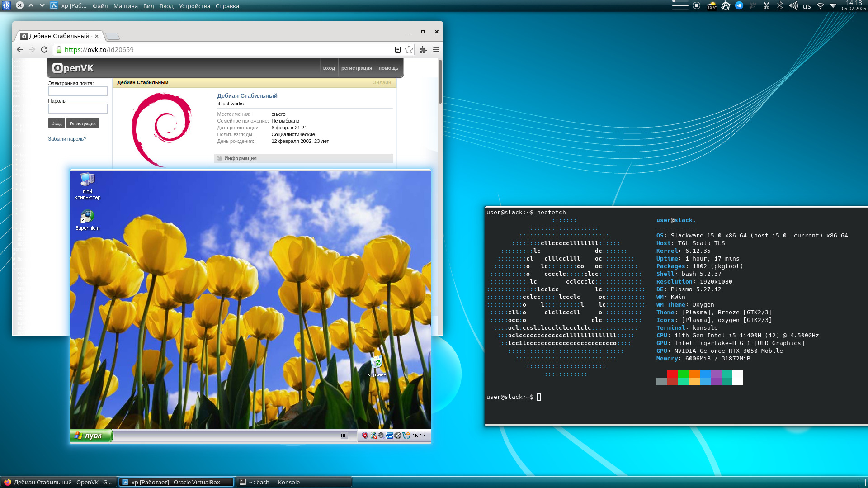Open the Машина menu in VirtualBox
Image resolution: width=868 pixels, height=488 pixels.
click(125, 6)
